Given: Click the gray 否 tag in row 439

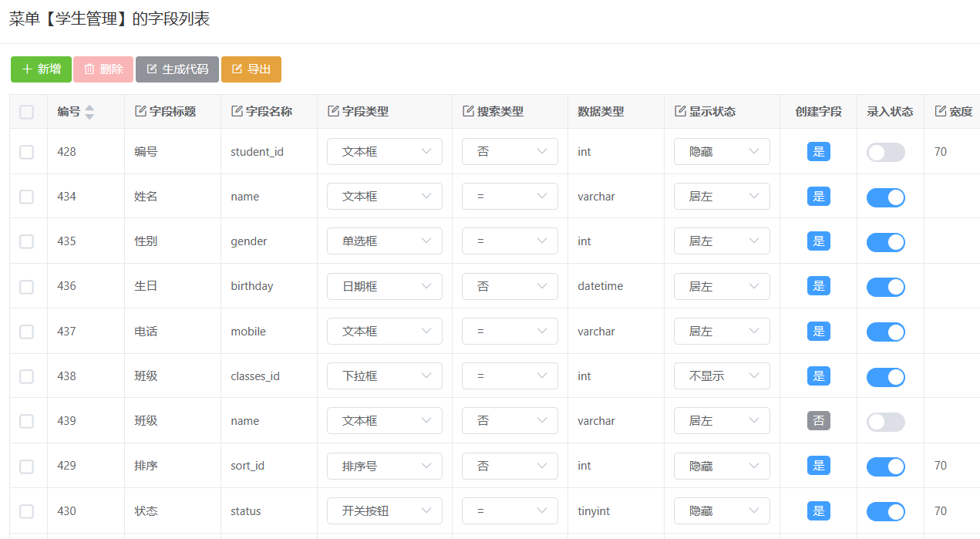Looking at the screenshot, I should [x=818, y=421].
